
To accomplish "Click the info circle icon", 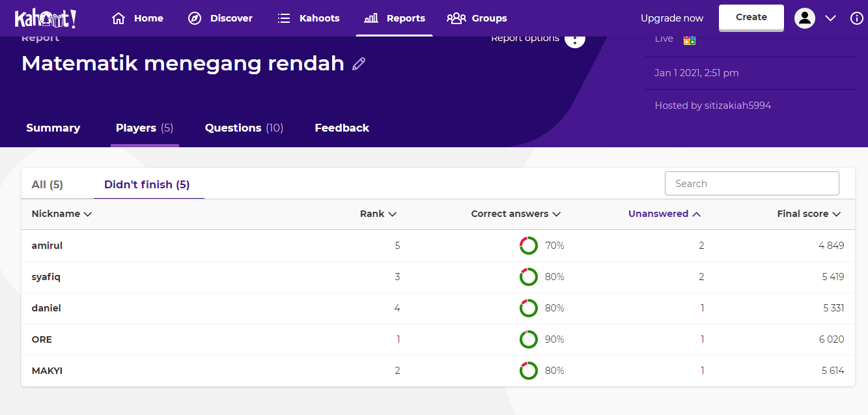I will click(857, 18).
